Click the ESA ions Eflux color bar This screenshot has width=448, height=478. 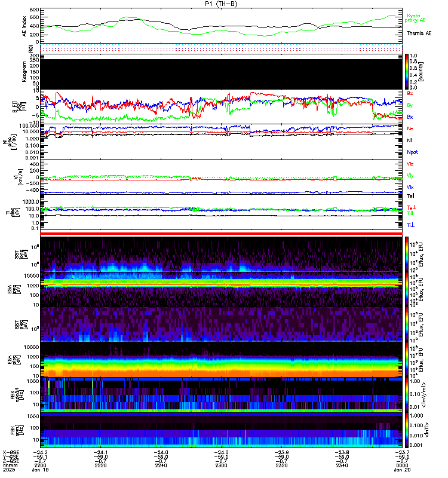coord(407,289)
